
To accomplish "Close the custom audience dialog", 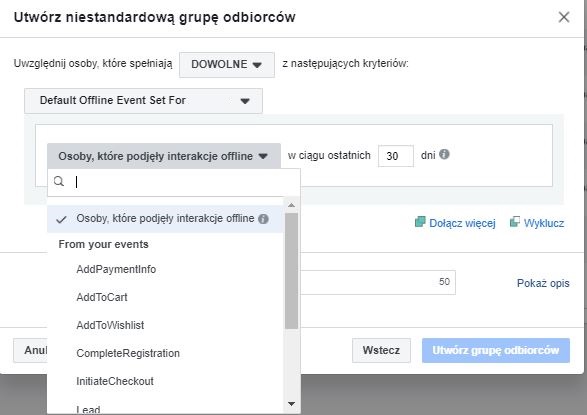I will [563, 17].
